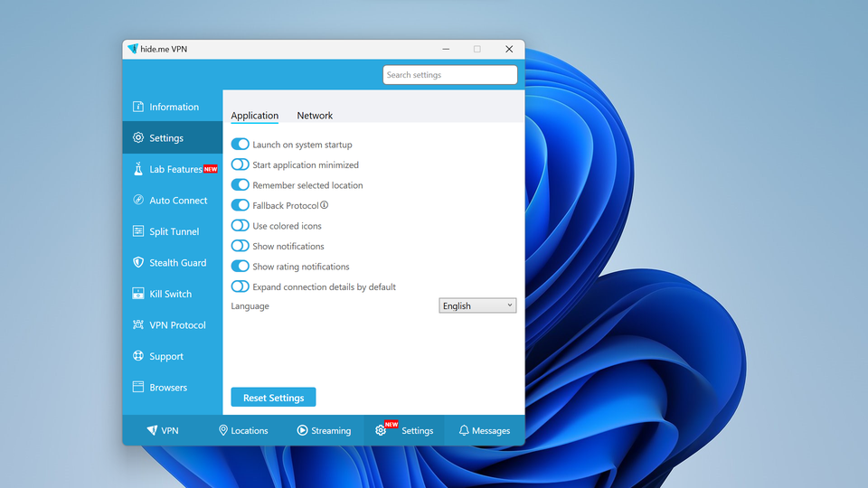
Task: Click the Reset Settings button
Action: click(273, 398)
